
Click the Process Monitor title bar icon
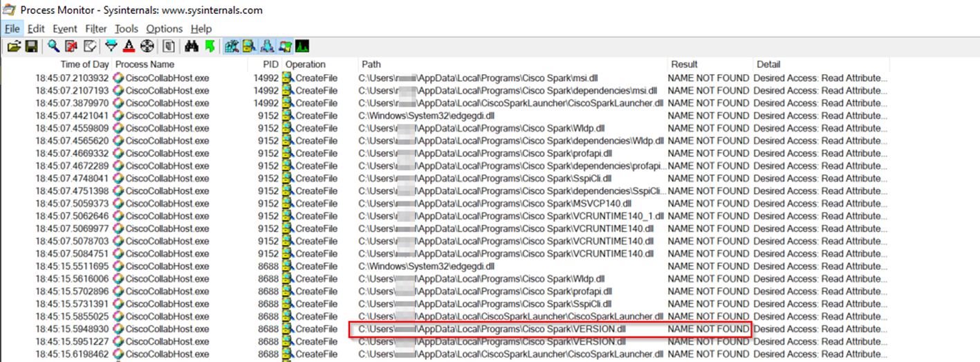click(x=8, y=10)
